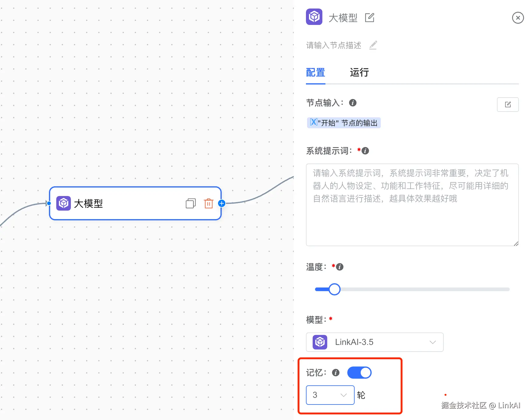Click the info icon beside 温度
531x420 pixels.
(340, 267)
